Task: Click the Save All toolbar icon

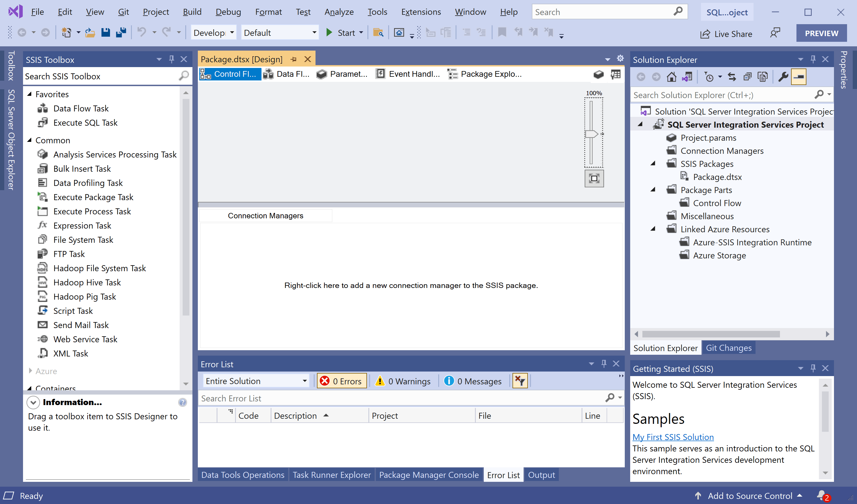Action: coord(121,32)
